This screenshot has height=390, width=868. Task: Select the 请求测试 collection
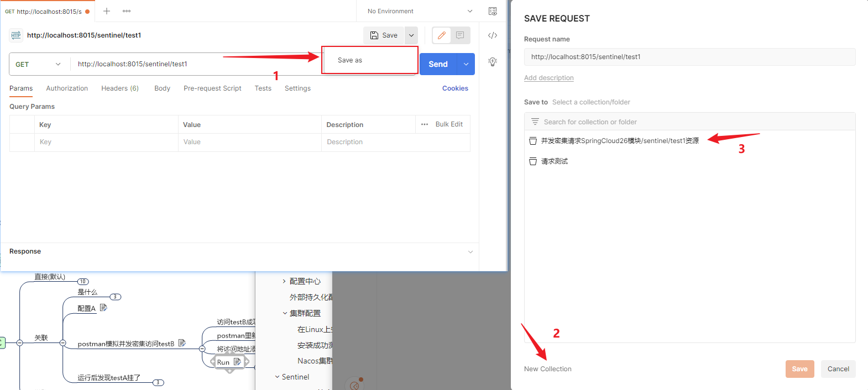point(555,161)
